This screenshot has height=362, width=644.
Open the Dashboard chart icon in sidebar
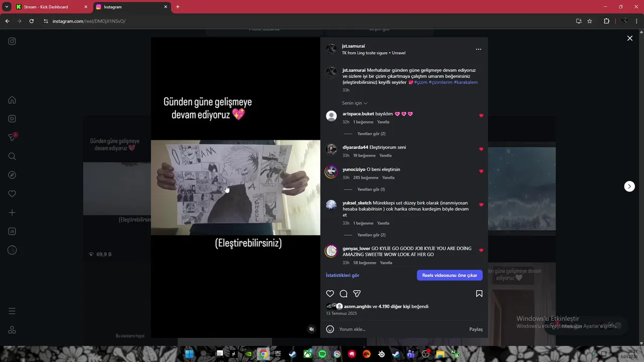pyautogui.click(x=12, y=231)
